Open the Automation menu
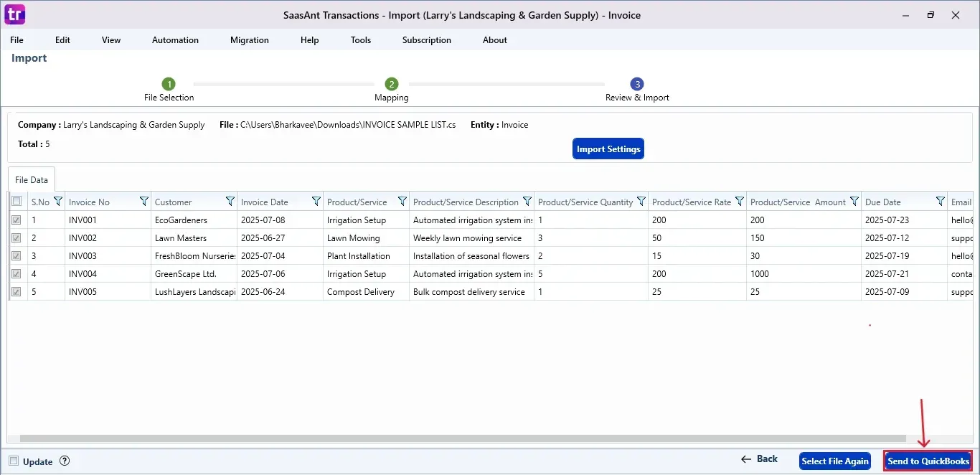980x475 pixels. (x=175, y=40)
